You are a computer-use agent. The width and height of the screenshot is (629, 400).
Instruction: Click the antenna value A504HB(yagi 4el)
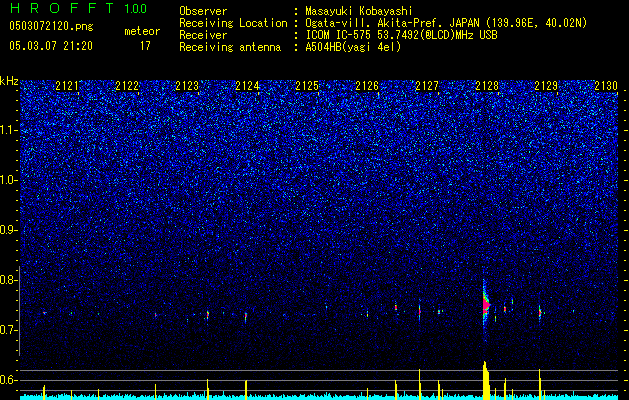click(353, 47)
